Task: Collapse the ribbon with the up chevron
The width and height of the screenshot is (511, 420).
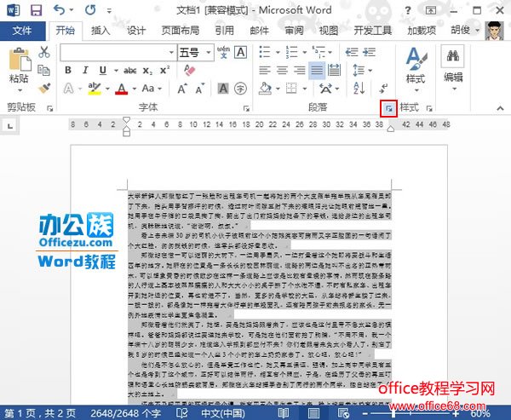Action: click(x=500, y=108)
